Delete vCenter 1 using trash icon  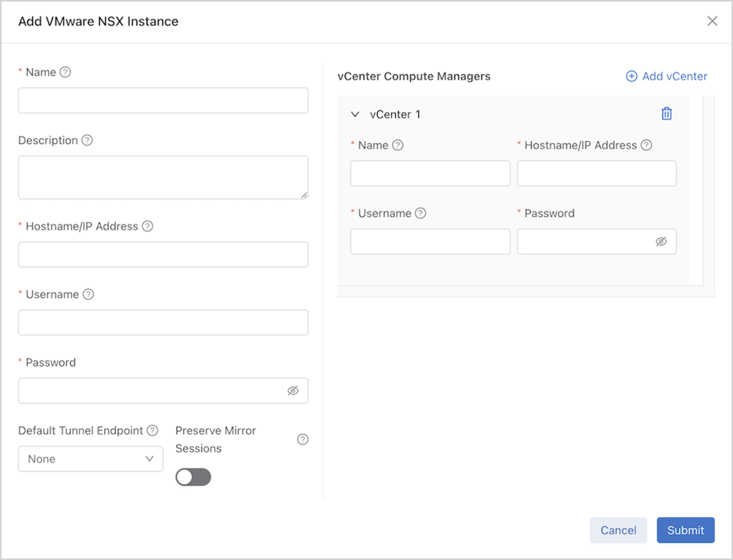click(x=666, y=114)
